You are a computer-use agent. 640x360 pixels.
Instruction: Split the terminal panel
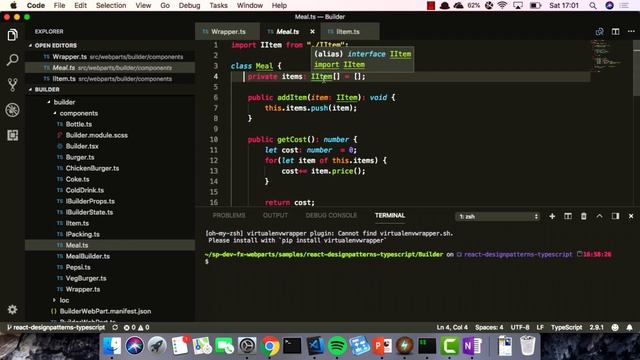click(568, 216)
